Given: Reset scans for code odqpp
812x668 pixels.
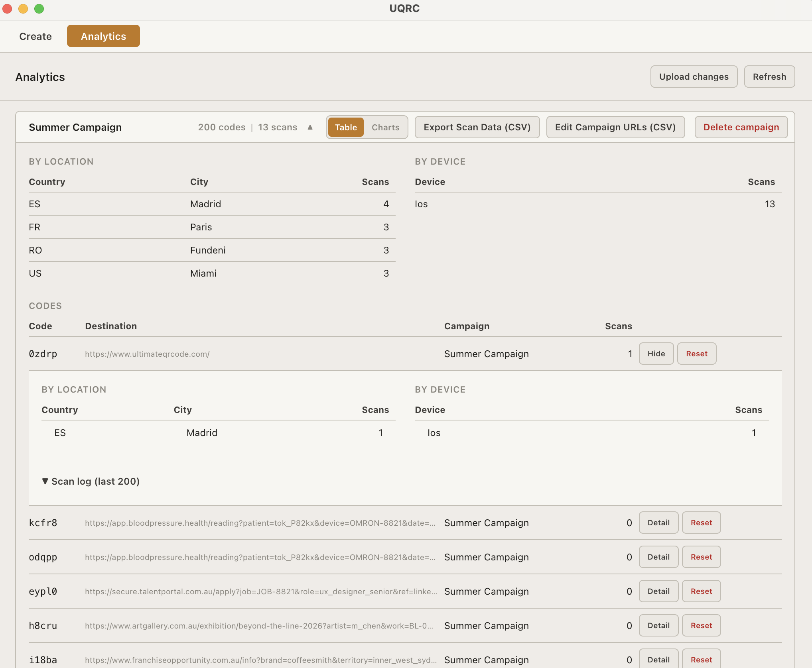Looking at the screenshot, I should tap(701, 557).
